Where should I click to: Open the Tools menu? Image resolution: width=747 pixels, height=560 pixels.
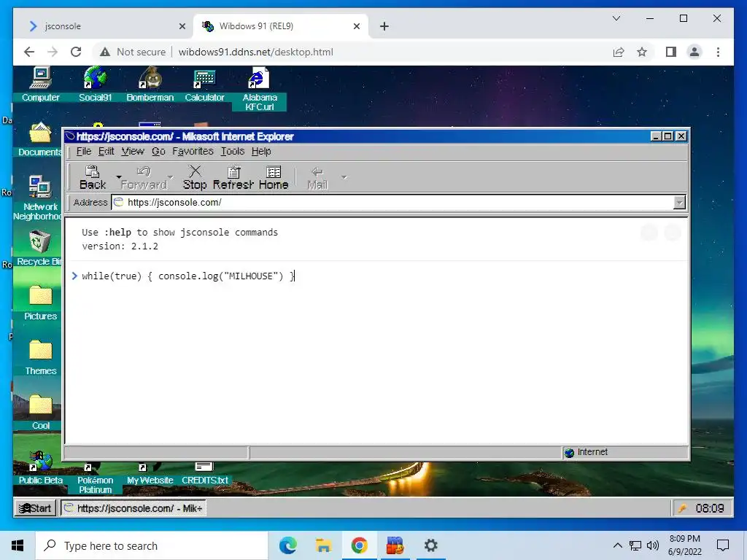coord(233,152)
